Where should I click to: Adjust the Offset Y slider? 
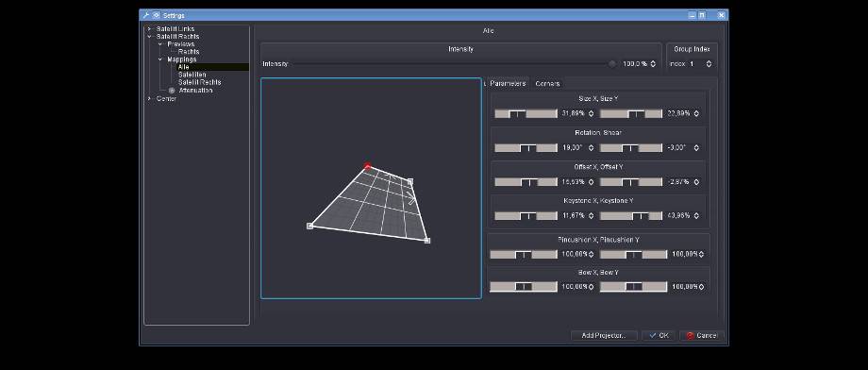pyautogui.click(x=631, y=181)
